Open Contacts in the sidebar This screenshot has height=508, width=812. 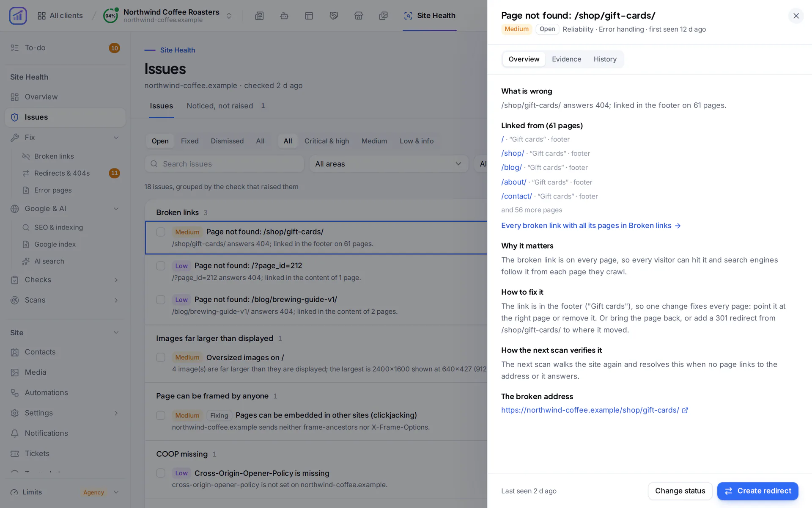click(x=65, y=352)
